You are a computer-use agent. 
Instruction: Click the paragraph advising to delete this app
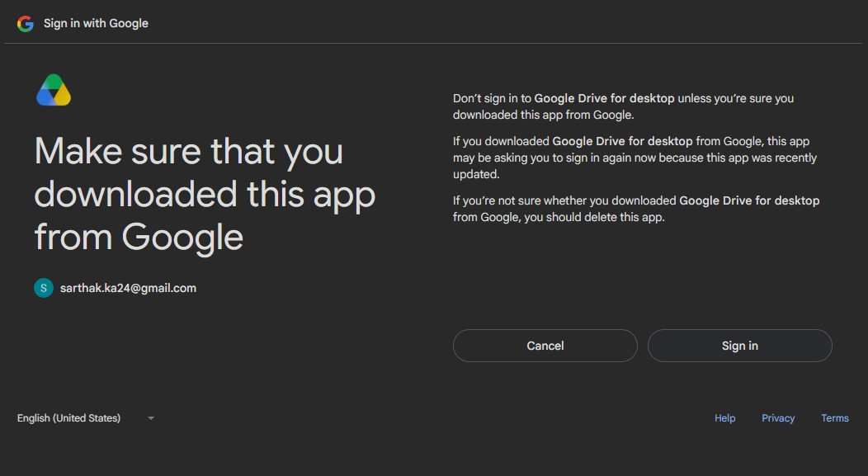pos(636,209)
